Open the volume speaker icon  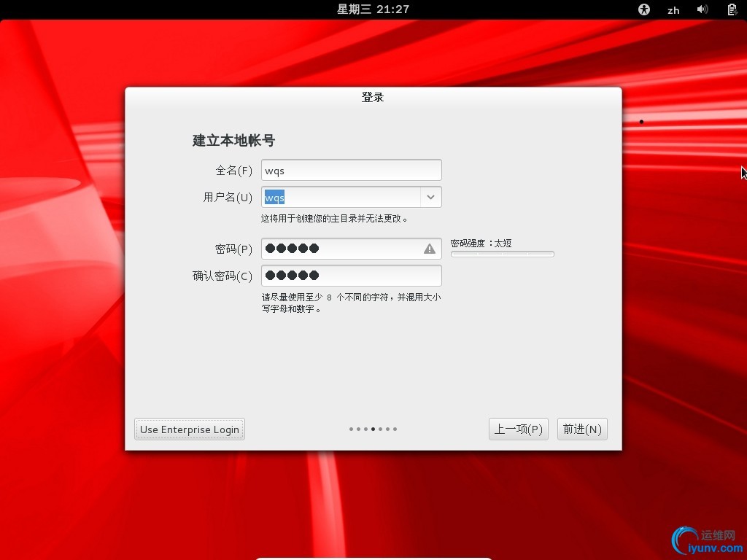pos(703,9)
